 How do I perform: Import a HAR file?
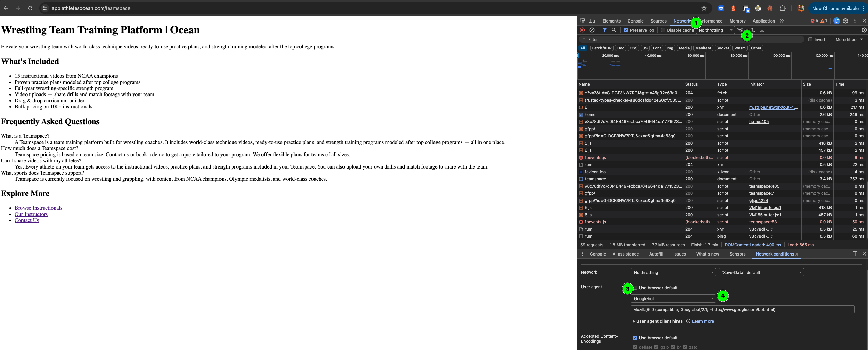click(752, 30)
